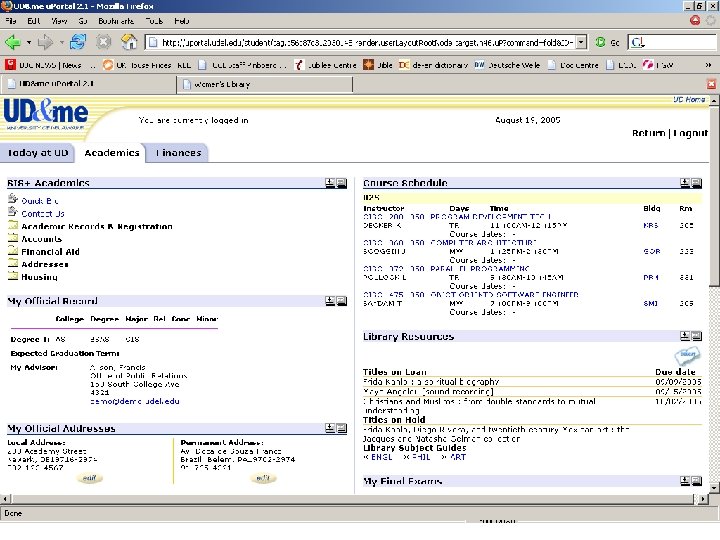Viewport: 720px width, 540px height.
Task: Click the Course Schedule minimize channel icon
Action: pos(685,183)
